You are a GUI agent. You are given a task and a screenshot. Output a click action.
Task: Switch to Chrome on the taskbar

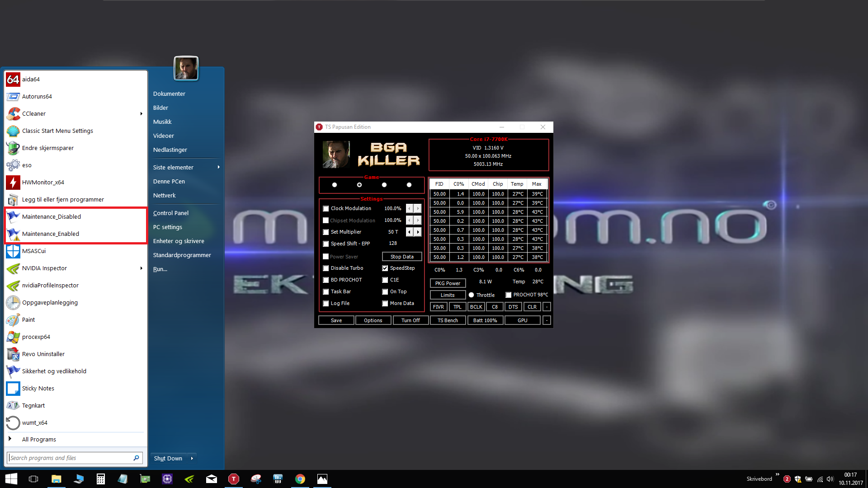(x=300, y=479)
